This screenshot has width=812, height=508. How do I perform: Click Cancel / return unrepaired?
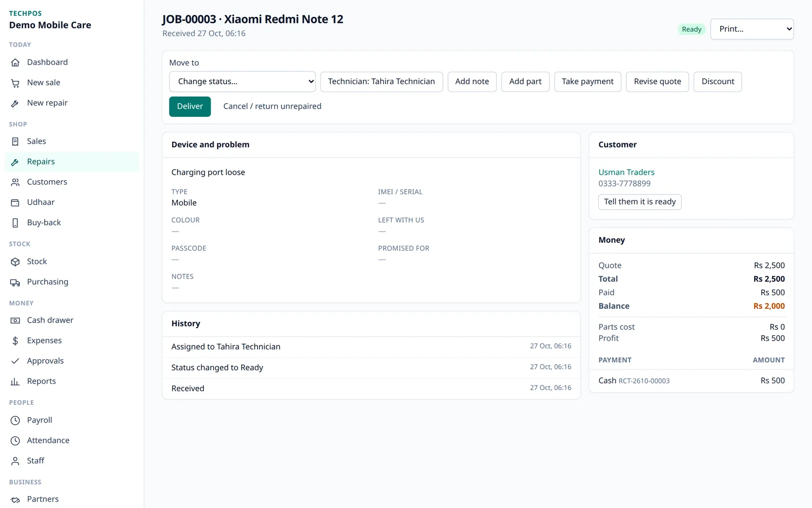click(x=272, y=107)
